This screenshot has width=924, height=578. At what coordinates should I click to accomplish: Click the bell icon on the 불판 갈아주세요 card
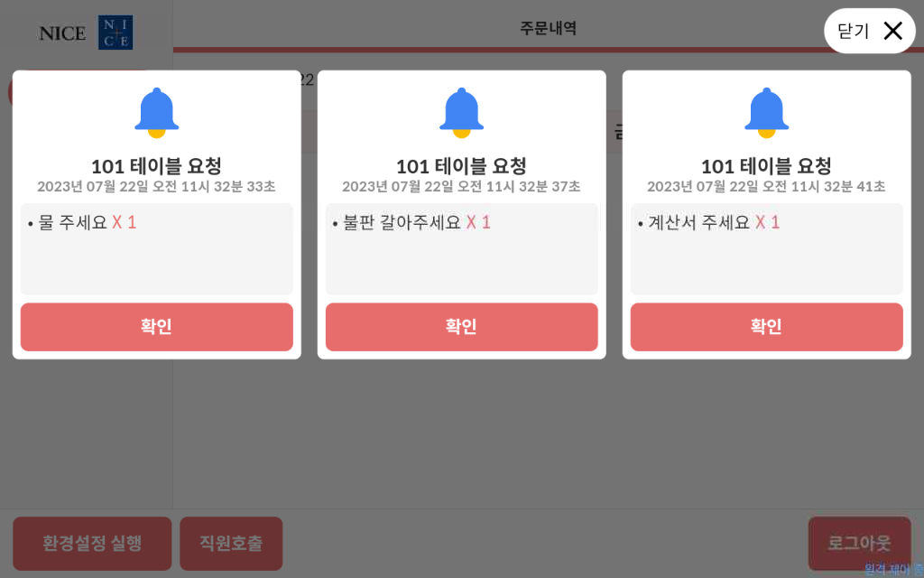tap(461, 113)
